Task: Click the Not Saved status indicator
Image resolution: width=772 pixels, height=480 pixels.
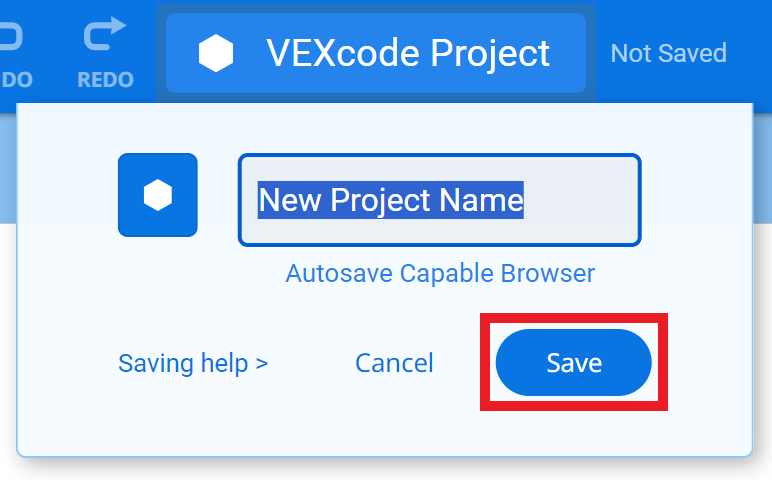Action: coord(668,53)
